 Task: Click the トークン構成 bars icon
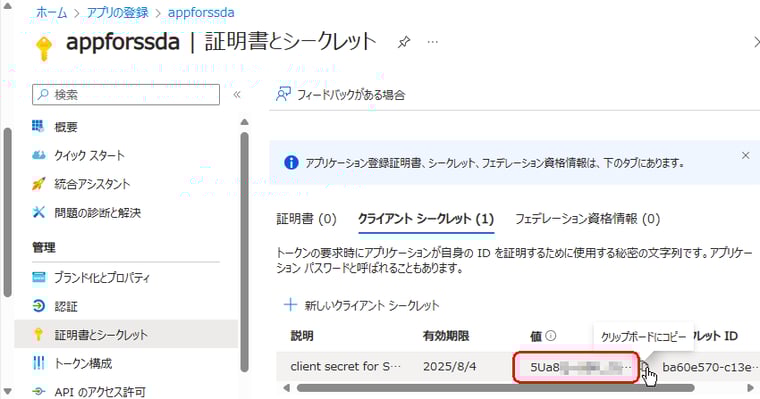click(x=38, y=363)
